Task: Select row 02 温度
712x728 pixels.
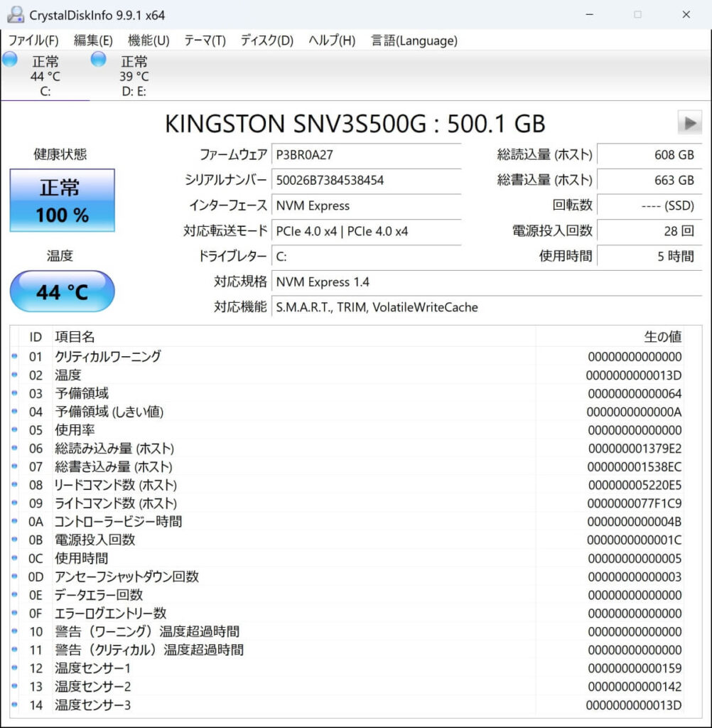Action: (347, 375)
